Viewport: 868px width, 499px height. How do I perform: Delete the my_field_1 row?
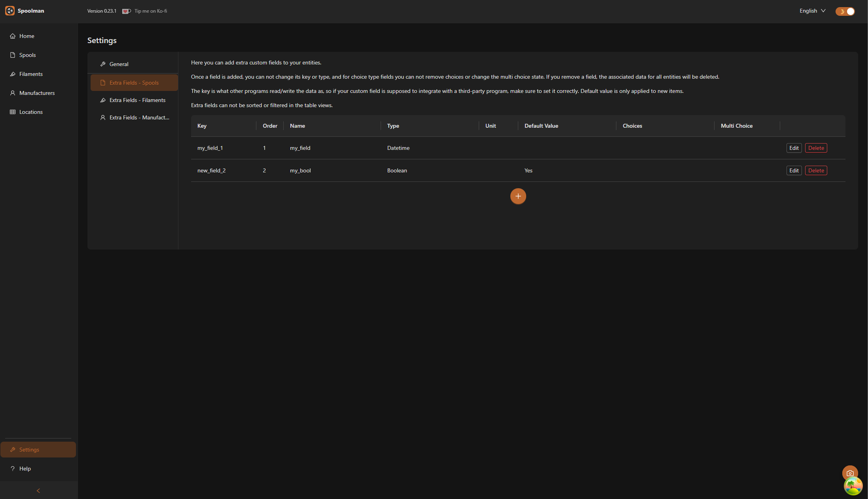(816, 148)
